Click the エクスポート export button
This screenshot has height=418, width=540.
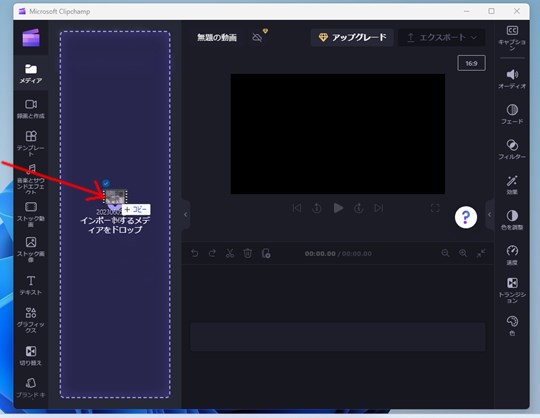click(442, 37)
